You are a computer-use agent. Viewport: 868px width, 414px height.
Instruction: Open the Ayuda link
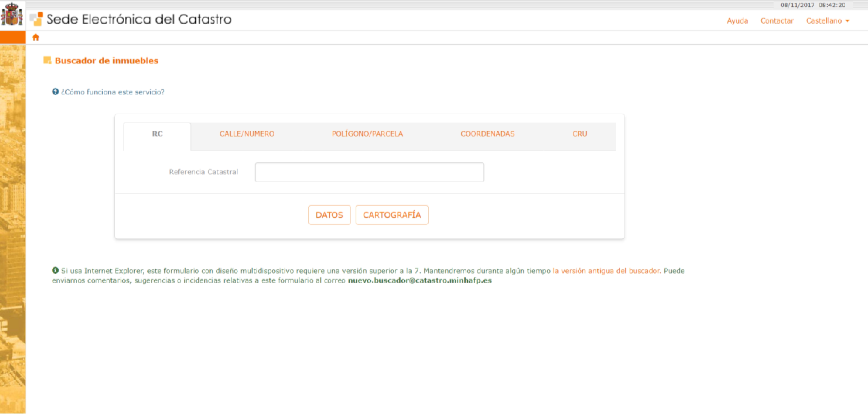coord(737,21)
